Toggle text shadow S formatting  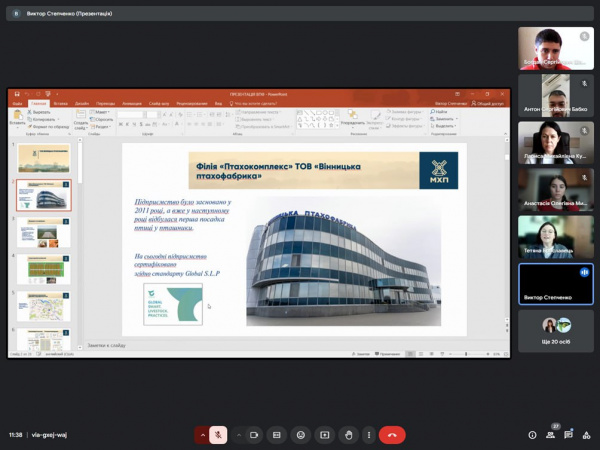[141, 124]
